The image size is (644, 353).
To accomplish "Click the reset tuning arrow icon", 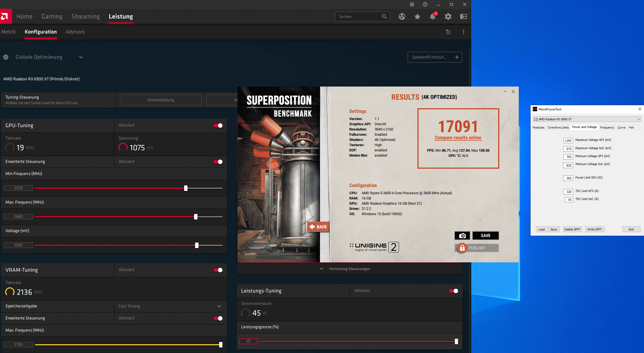I will 448,32.
